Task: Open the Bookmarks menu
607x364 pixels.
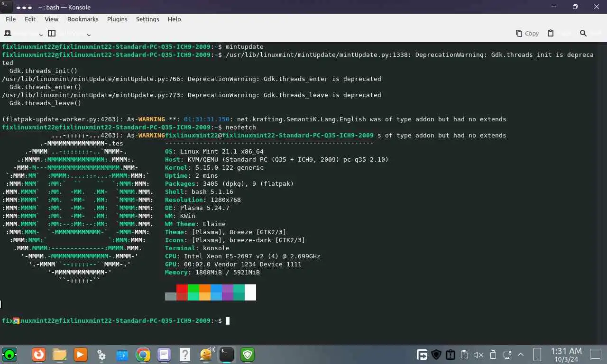Action: point(83,19)
